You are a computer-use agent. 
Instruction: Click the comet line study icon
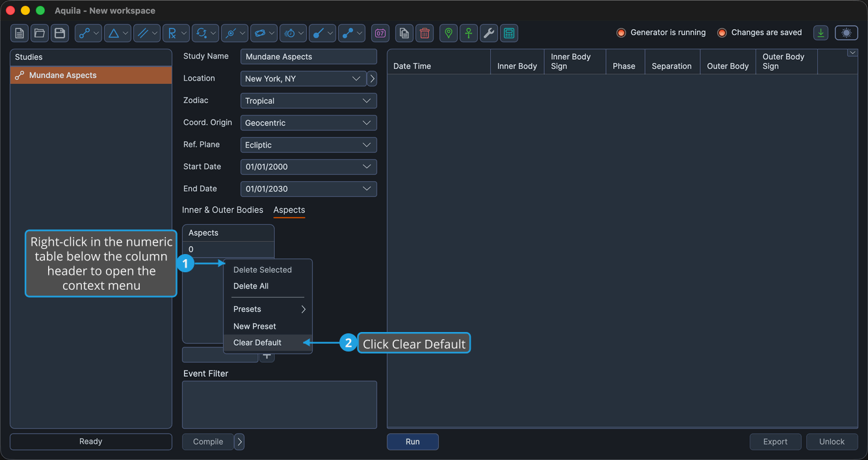319,33
